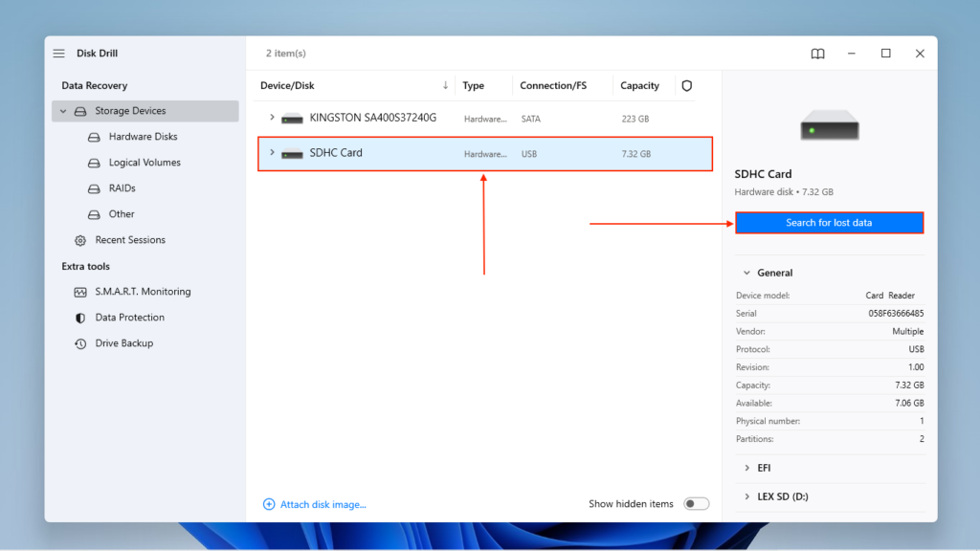980x551 pixels.
Task: Expand the LEX SD (D:) section
Action: pos(746,496)
